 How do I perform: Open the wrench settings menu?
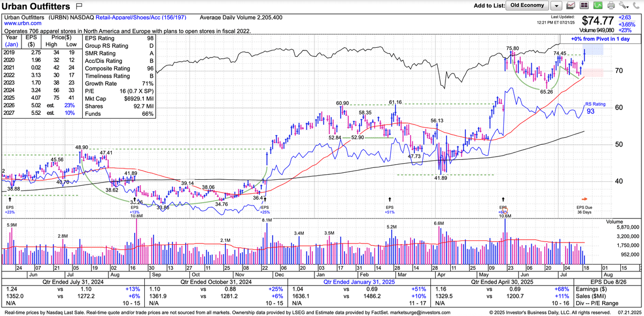623,6
